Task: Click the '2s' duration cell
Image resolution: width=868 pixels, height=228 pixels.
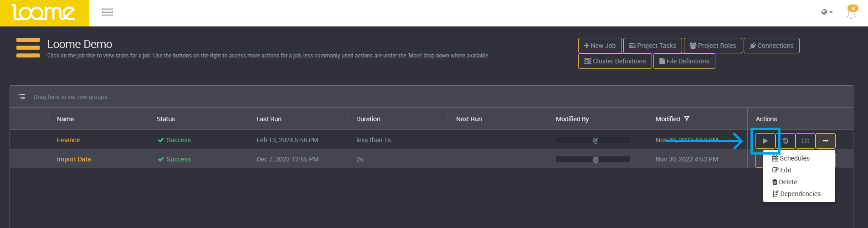Action: (x=360, y=159)
